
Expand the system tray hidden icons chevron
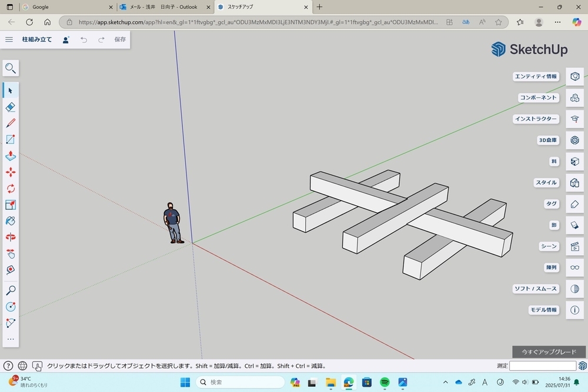[446, 382]
